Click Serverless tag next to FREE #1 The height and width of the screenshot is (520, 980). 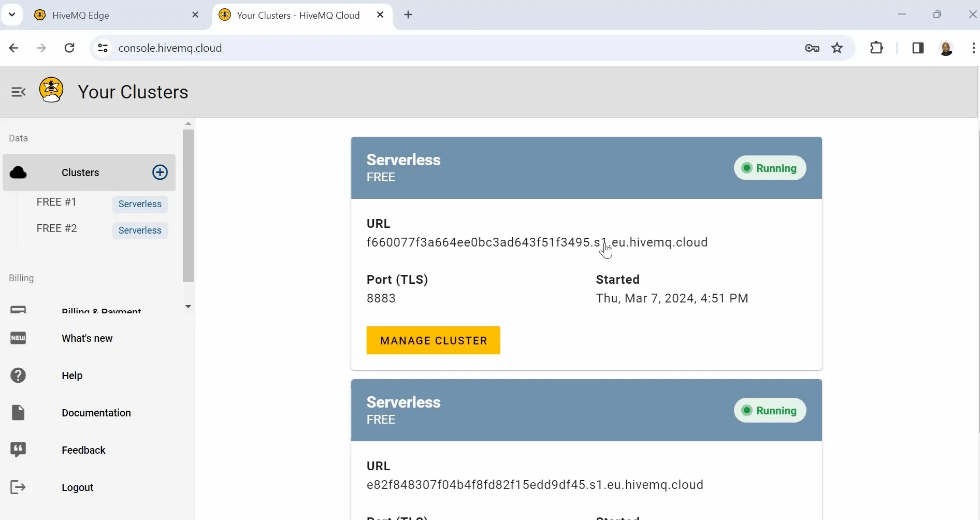coord(140,204)
